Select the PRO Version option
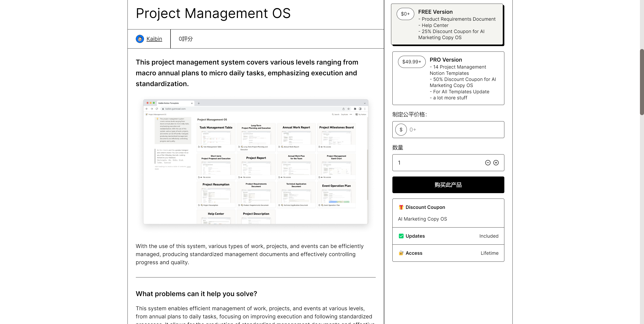The image size is (644, 324). (x=448, y=78)
